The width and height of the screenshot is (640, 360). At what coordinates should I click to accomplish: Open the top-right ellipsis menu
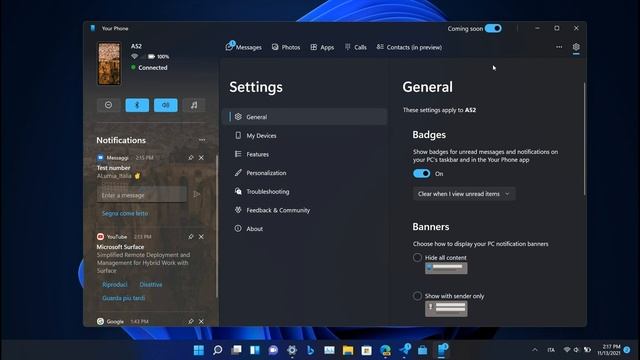[x=559, y=47]
